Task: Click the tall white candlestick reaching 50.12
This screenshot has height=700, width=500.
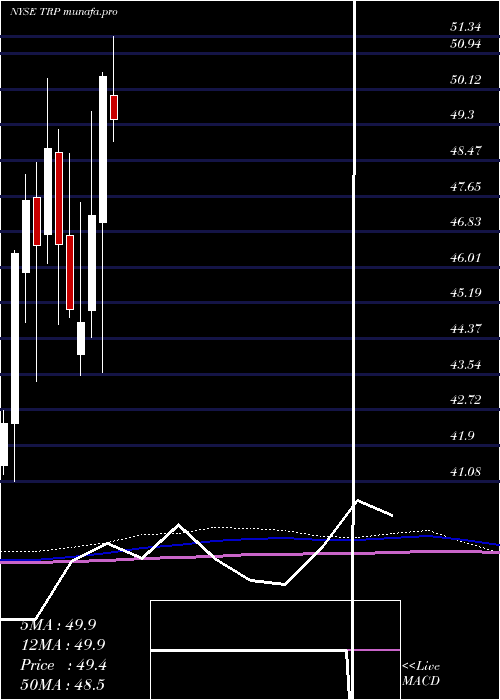Action: (103, 149)
